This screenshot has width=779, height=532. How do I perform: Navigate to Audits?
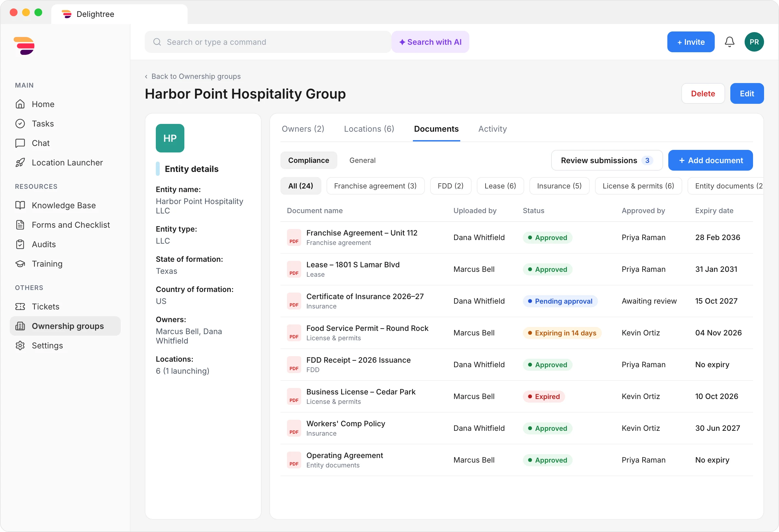(x=65, y=244)
